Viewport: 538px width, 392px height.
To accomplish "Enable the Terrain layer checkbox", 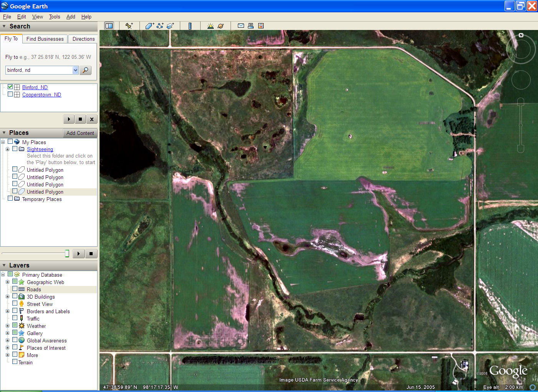I will point(15,362).
